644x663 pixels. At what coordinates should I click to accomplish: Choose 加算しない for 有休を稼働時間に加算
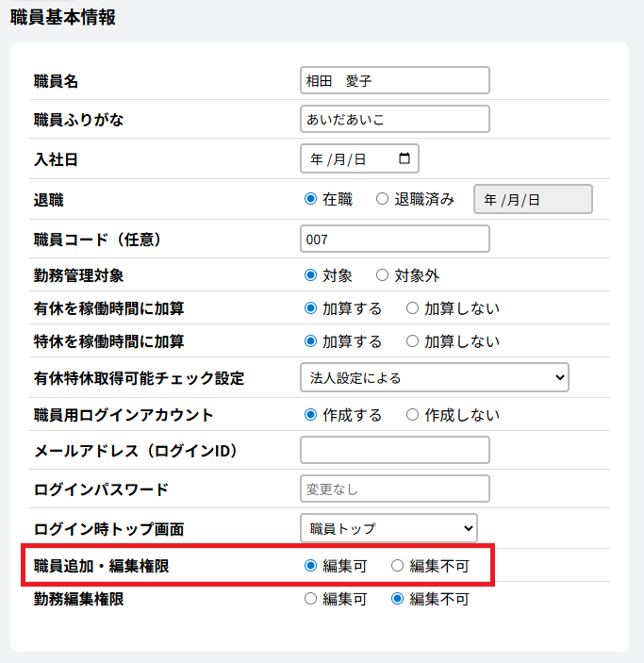tap(412, 308)
